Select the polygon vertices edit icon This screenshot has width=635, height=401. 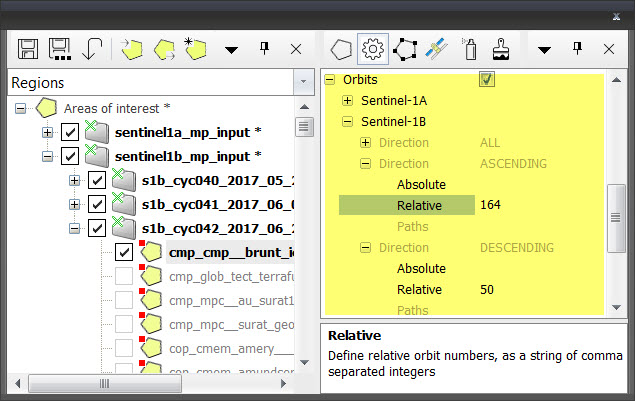(x=405, y=48)
